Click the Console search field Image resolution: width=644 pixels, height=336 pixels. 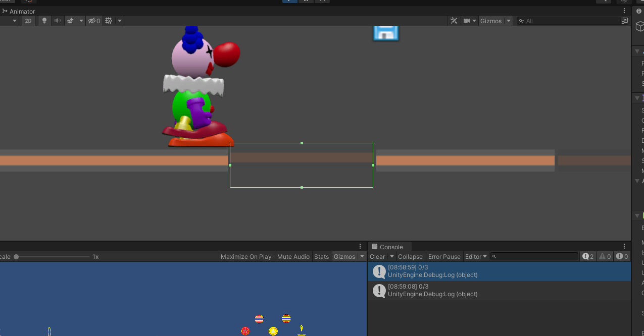(534, 257)
